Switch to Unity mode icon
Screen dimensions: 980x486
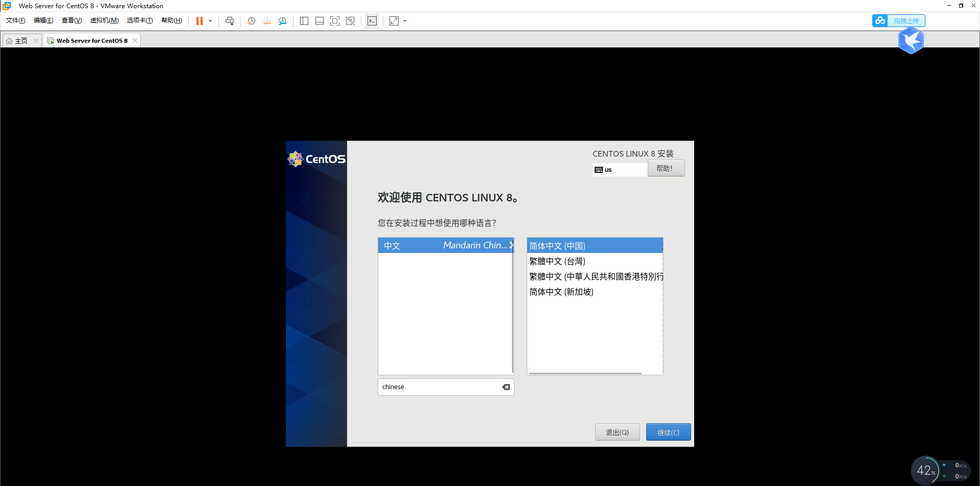pos(350,21)
